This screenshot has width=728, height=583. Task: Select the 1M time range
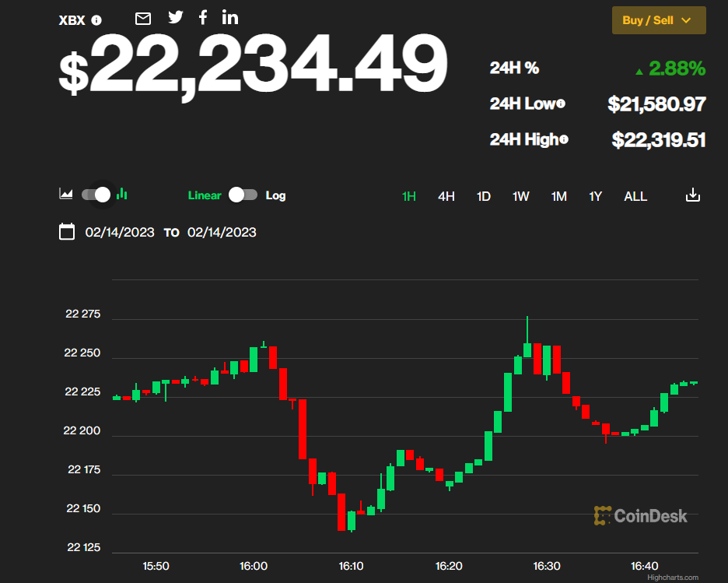pyautogui.click(x=558, y=196)
